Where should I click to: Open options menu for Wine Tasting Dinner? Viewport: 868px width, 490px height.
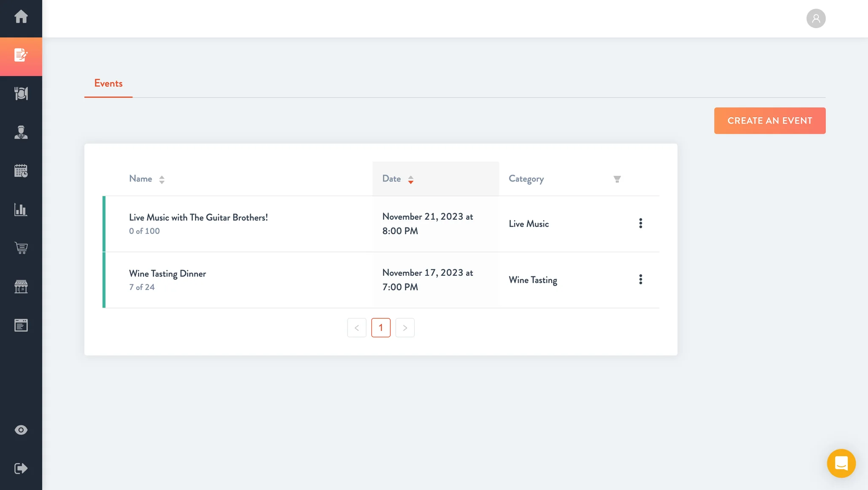tap(640, 280)
